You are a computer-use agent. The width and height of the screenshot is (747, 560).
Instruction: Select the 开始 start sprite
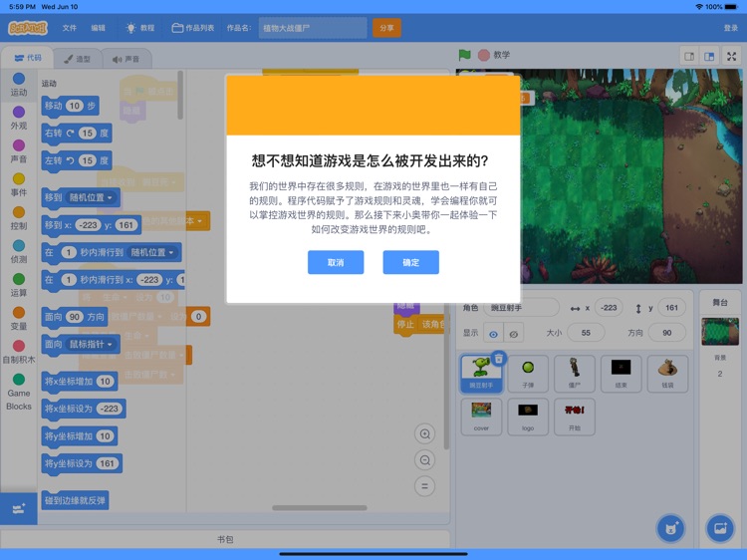click(x=574, y=417)
